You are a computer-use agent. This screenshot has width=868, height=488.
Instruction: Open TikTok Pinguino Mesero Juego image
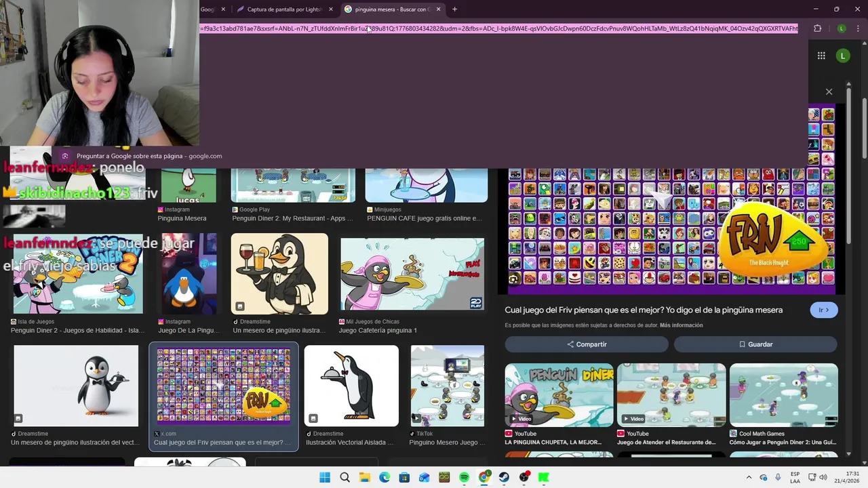point(448,386)
